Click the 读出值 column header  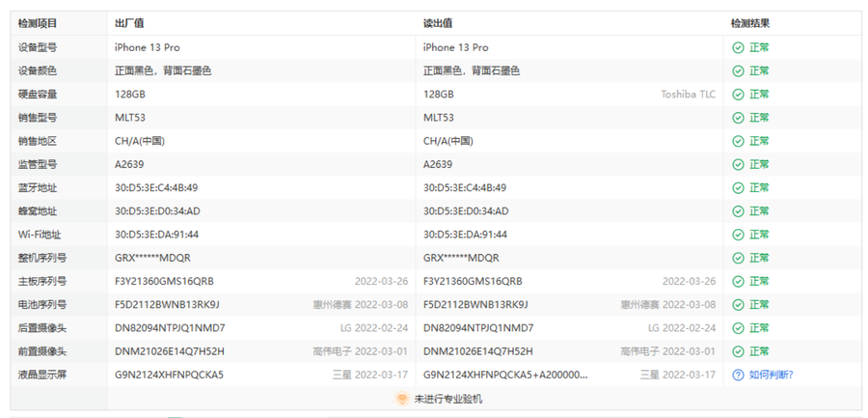pos(438,24)
